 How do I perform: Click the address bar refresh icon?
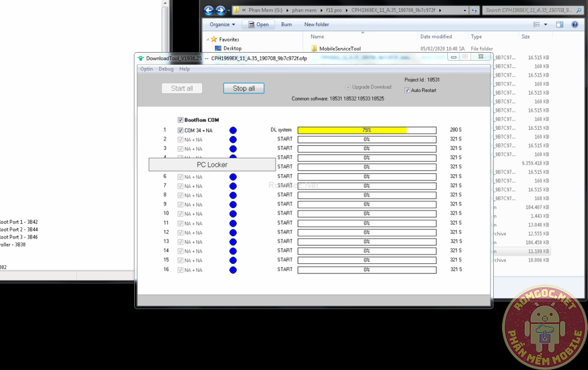tap(474, 10)
